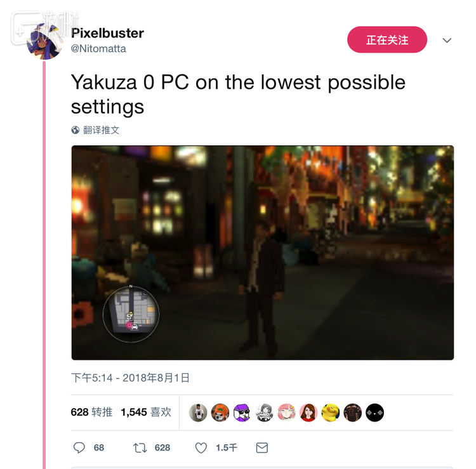The height and width of the screenshot is (469, 476).
Task: Open the @Nitomatta handle link
Action: point(98,49)
